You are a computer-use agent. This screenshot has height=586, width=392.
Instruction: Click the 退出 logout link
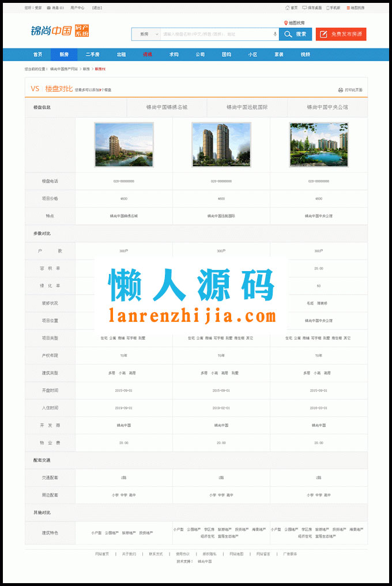point(97,8)
